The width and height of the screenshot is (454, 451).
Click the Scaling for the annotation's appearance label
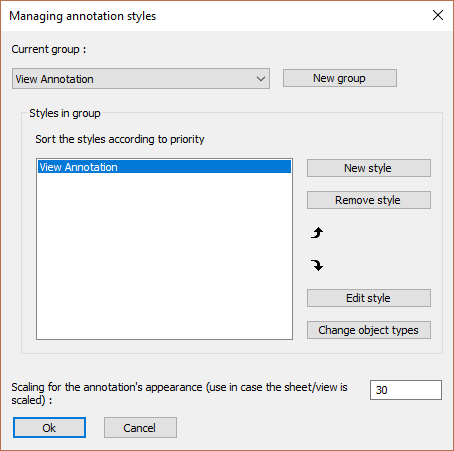(179, 393)
